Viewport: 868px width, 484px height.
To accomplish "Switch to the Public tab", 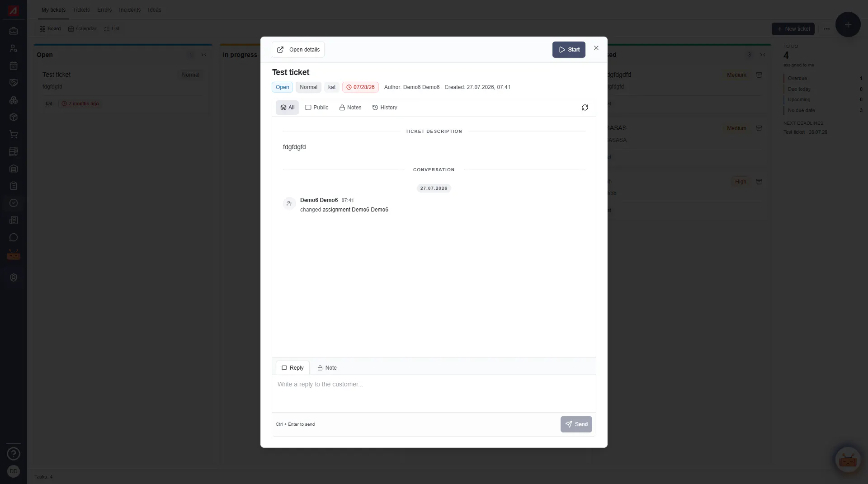I will tap(316, 108).
